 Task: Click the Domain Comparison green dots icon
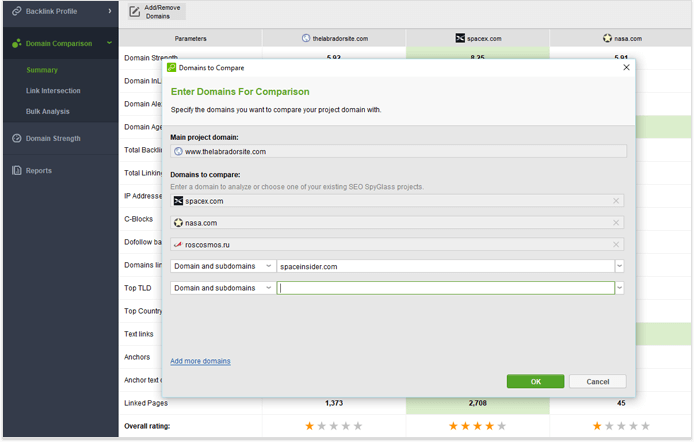coord(16,43)
